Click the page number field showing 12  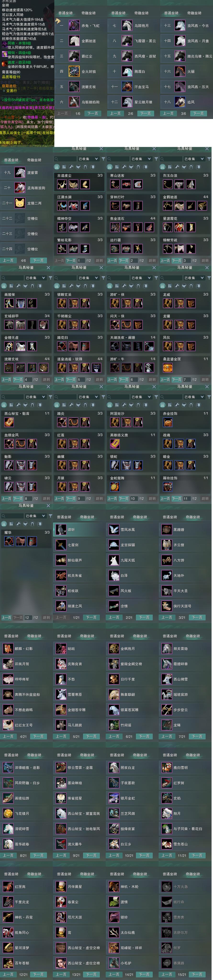pos(28,617)
